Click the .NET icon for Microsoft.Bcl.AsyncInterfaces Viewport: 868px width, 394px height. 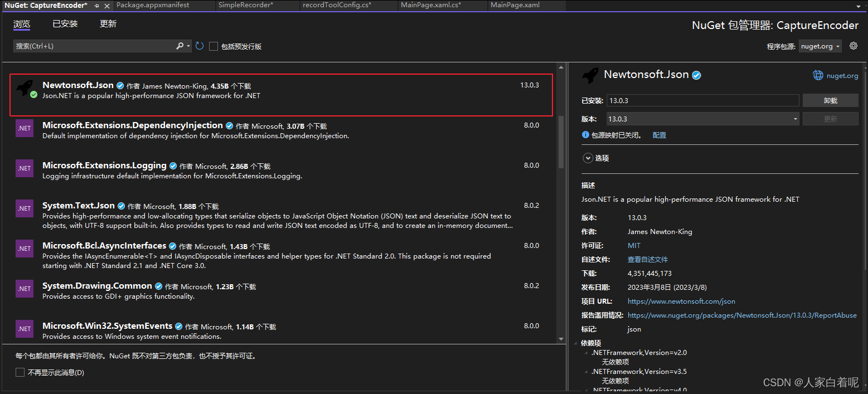25,249
